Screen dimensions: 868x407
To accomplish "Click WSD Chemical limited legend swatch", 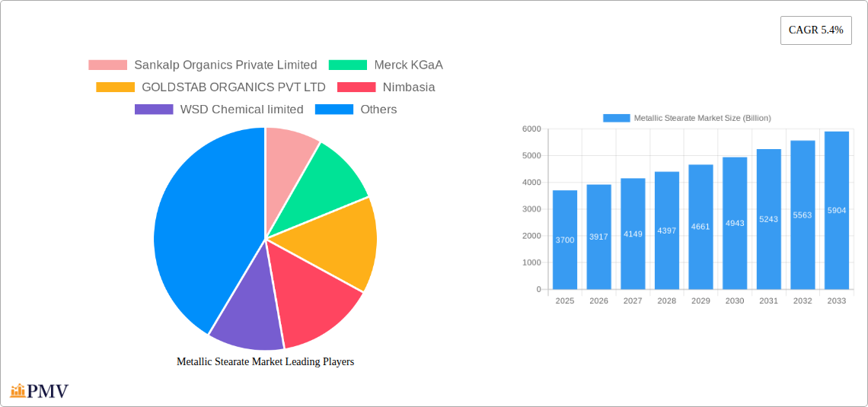I will [154, 110].
